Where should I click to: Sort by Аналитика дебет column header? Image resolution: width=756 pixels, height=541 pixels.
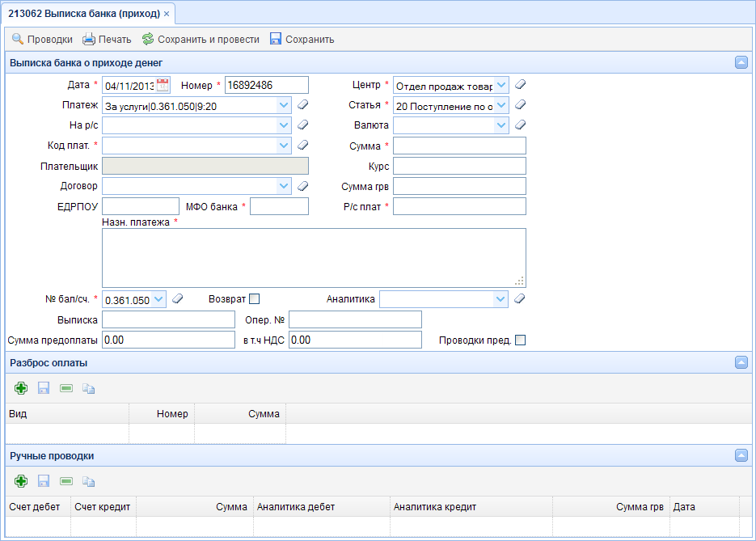point(322,507)
